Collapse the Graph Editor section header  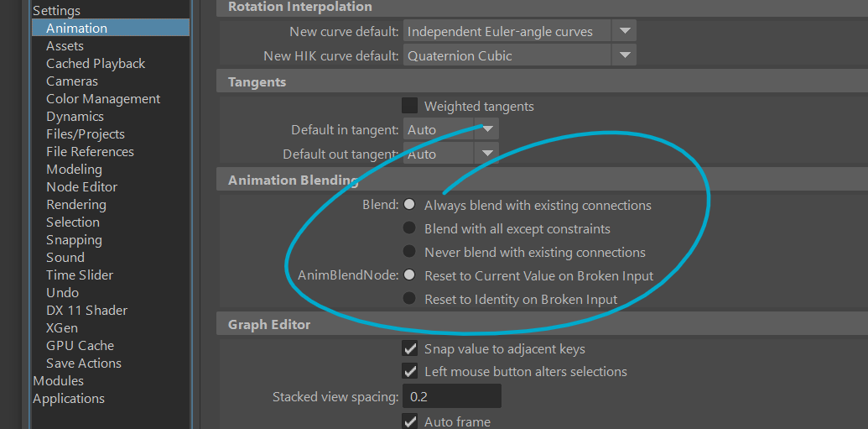click(543, 325)
